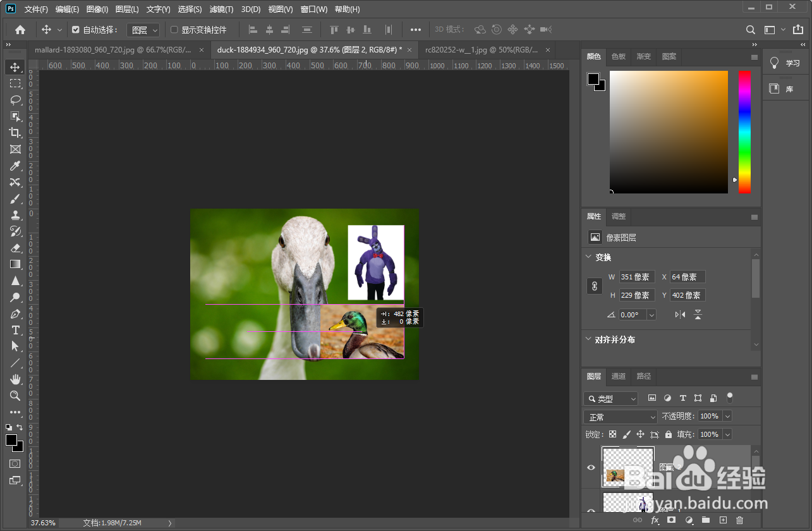
Task: Create a new group folder icon
Action: point(706,520)
